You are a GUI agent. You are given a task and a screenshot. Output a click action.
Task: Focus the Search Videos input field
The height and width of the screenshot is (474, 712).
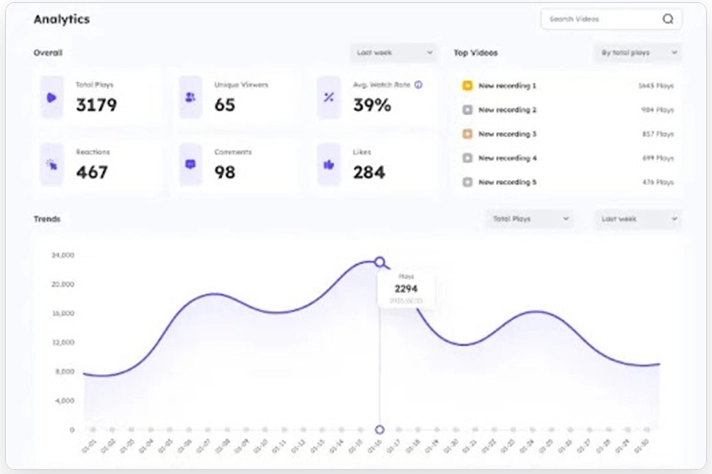[x=600, y=19]
